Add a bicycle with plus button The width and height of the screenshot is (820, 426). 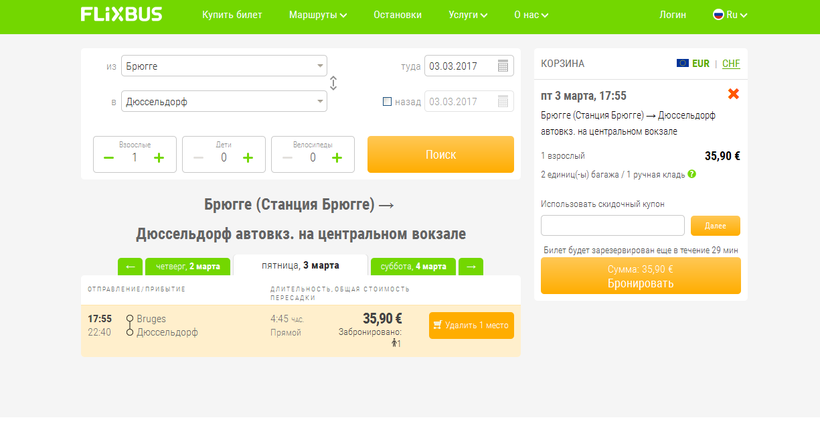(x=337, y=157)
